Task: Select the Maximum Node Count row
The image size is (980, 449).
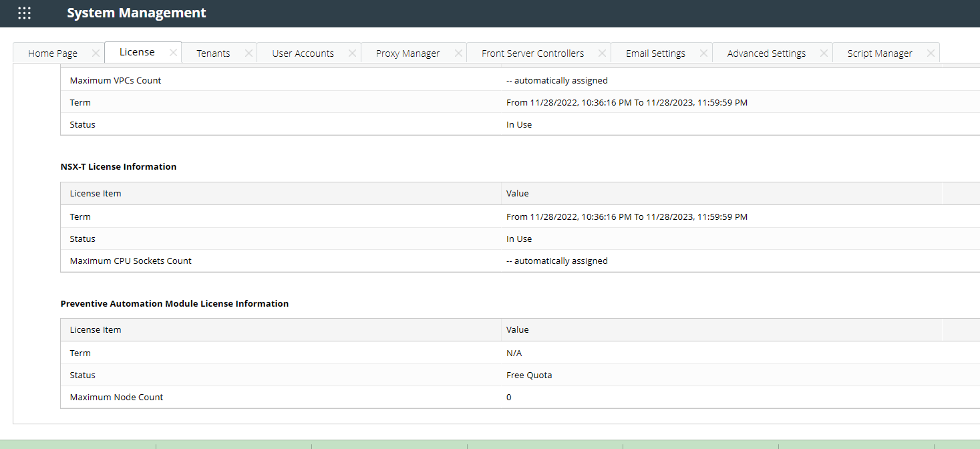Action: (116, 397)
